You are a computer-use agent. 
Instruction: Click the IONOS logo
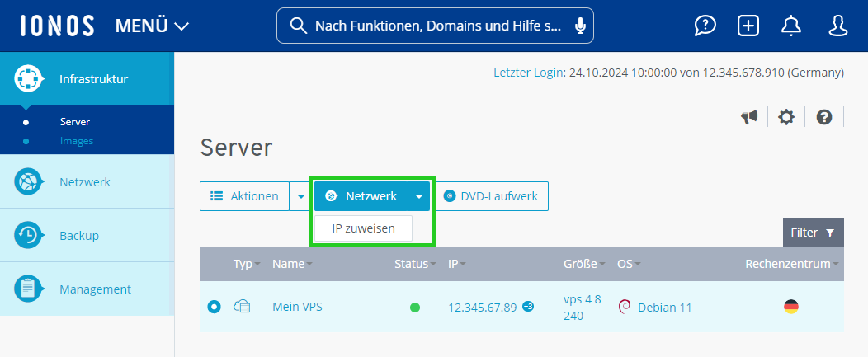[57, 26]
